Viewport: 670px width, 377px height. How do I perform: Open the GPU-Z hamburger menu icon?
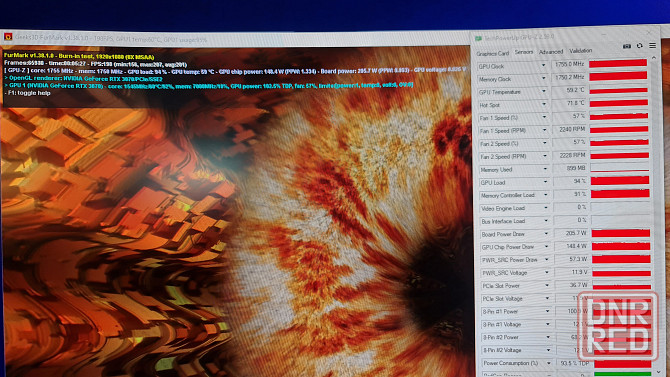coord(652,45)
